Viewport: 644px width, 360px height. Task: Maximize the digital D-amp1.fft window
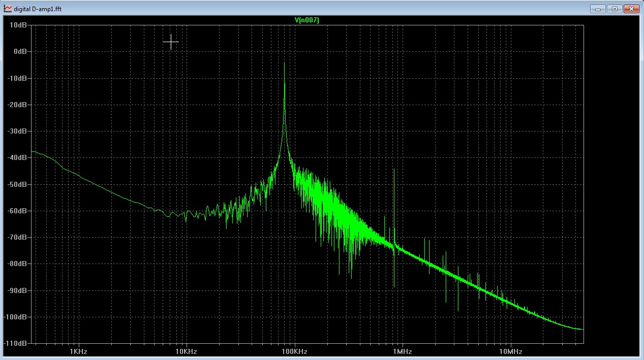(615, 9)
